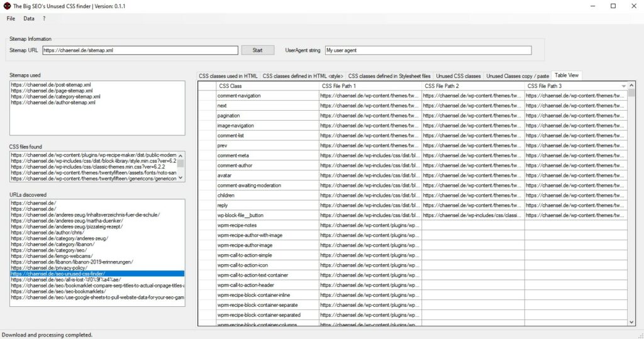The image size is (644, 339).
Task: Click table scrollbar up arrow
Action: click(x=631, y=85)
